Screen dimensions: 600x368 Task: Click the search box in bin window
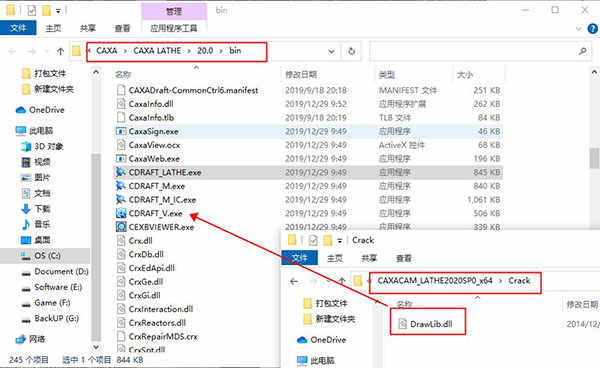[480, 51]
